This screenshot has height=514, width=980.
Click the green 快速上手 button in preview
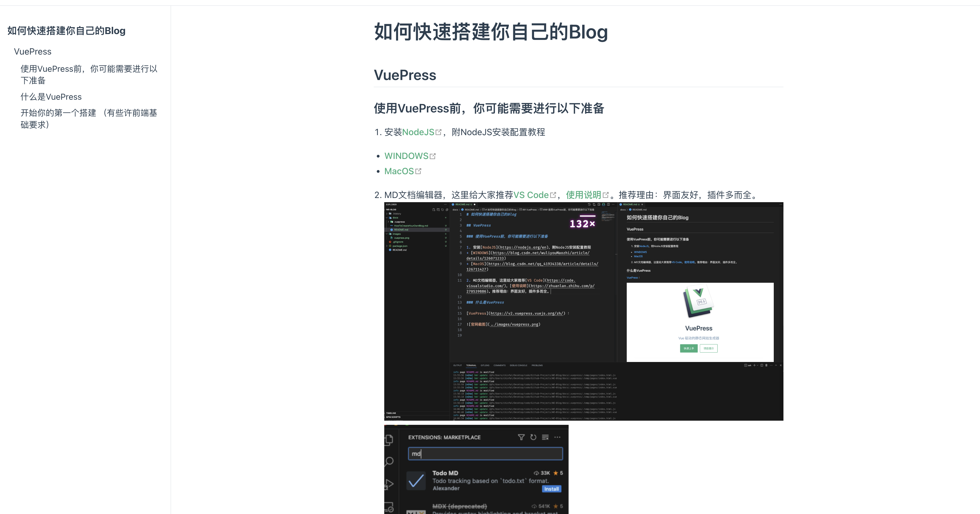click(x=688, y=348)
